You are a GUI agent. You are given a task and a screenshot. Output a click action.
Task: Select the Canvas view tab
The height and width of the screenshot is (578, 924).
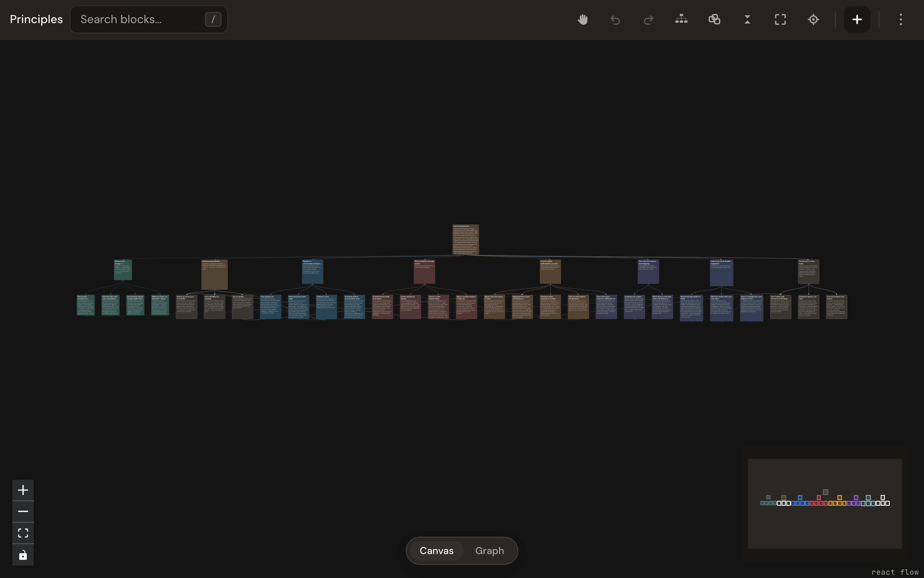click(x=436, y=551)
